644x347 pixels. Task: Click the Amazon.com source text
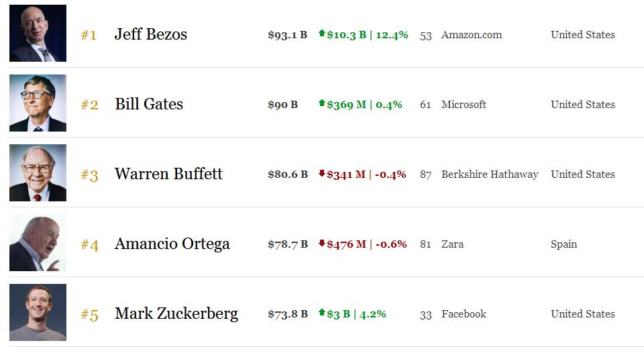pos(471,35)
